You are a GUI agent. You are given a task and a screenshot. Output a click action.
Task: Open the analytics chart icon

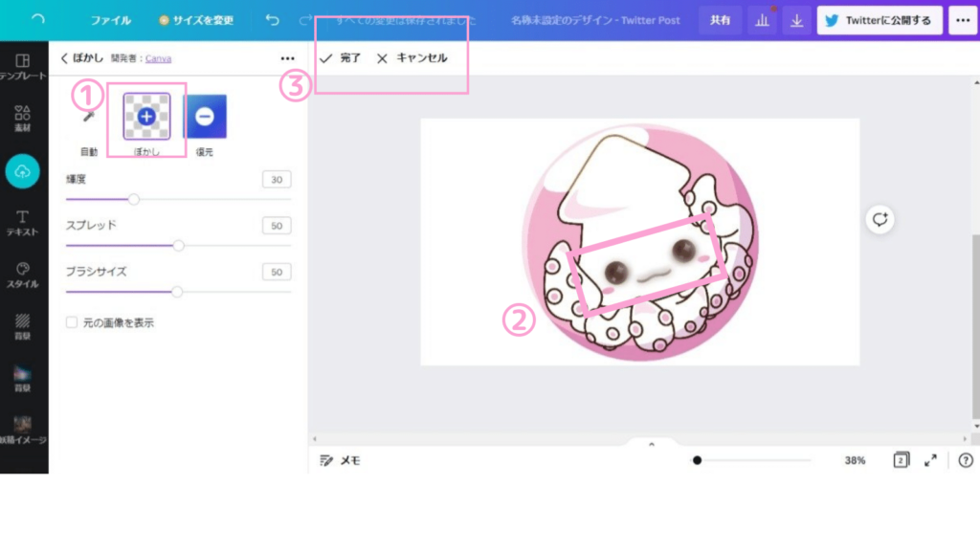pos(762,20)
